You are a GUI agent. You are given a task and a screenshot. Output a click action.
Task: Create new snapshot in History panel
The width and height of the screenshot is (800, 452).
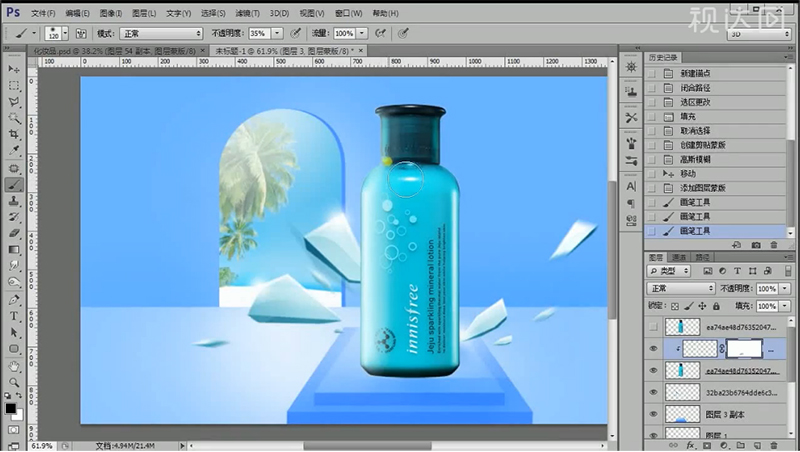pyautogui.click(x=756, y=245)
